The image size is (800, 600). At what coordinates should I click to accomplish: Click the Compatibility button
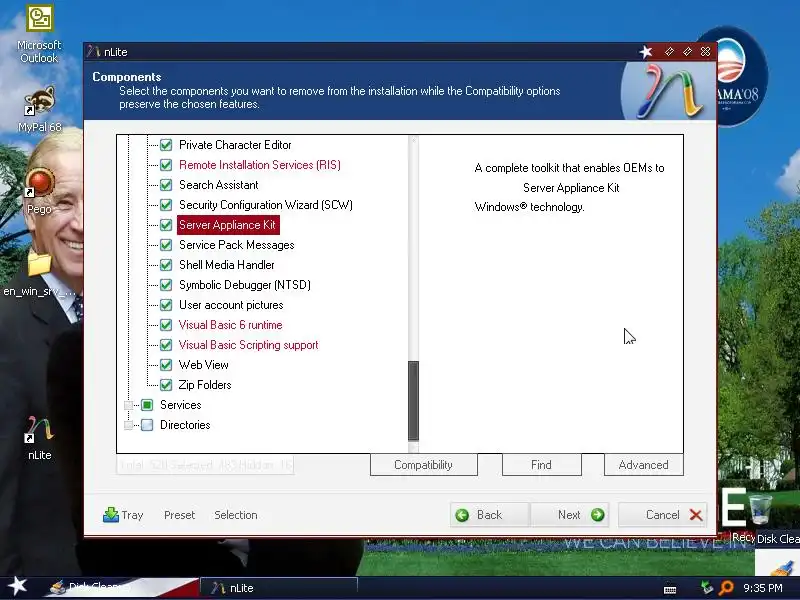(x=423, y=465)
